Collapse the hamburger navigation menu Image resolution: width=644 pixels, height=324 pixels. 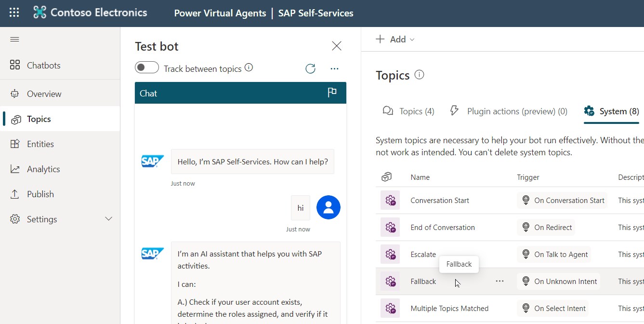(14, 40)
